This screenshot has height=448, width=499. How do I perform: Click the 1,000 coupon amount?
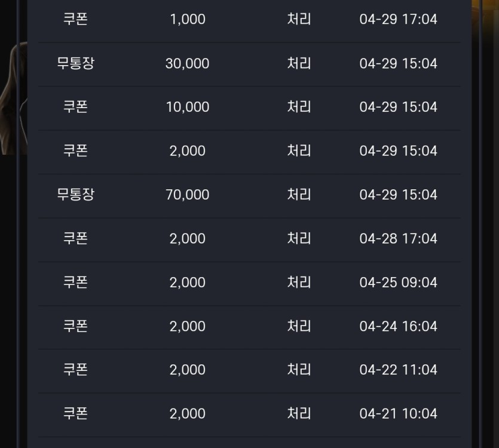(x=187, y=19)
